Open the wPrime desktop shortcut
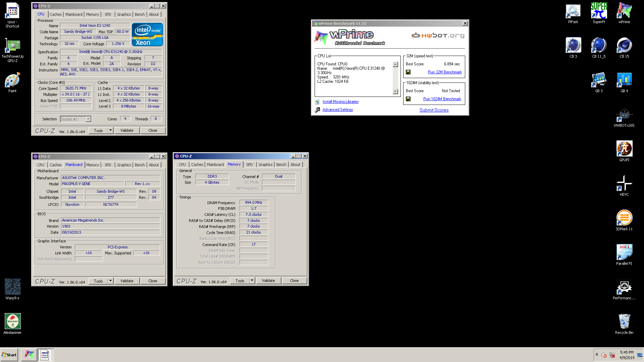Screen dimensions: 644x362 click(624, 13)
